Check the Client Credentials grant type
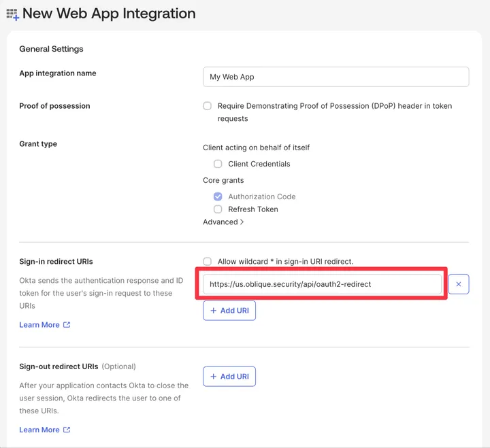The width and height of the screenshot is (490, 448). click(x=218, y=164)
